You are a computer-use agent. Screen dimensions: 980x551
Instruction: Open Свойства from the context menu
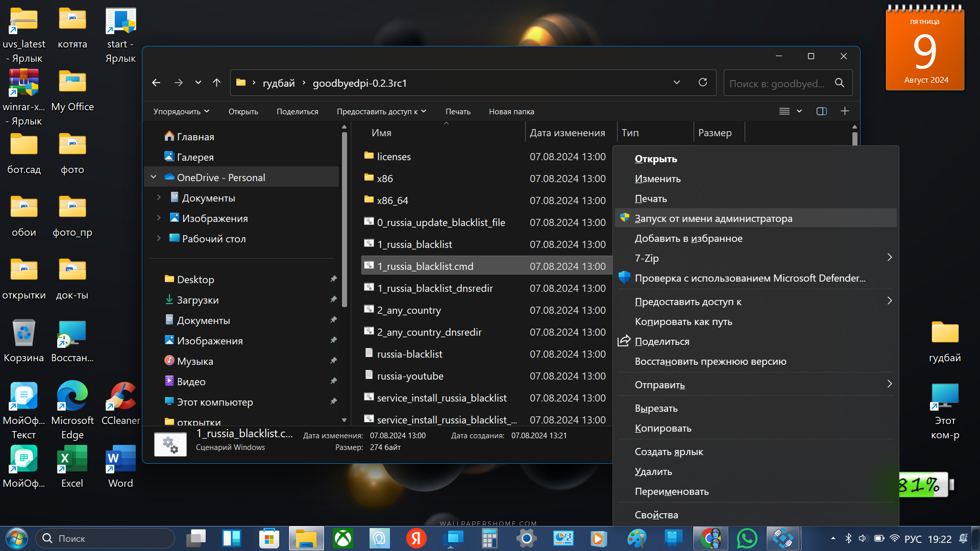point(756,515)
